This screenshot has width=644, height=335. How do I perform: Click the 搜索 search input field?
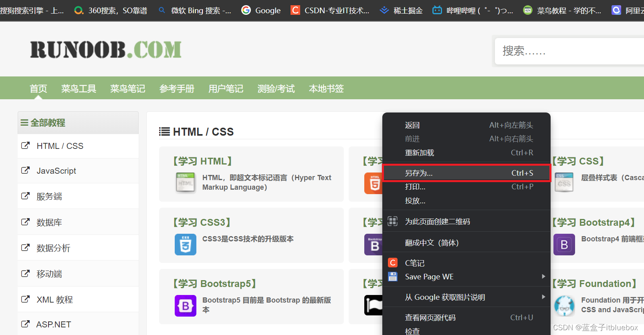pyautogui.click(x=569, y=51)
